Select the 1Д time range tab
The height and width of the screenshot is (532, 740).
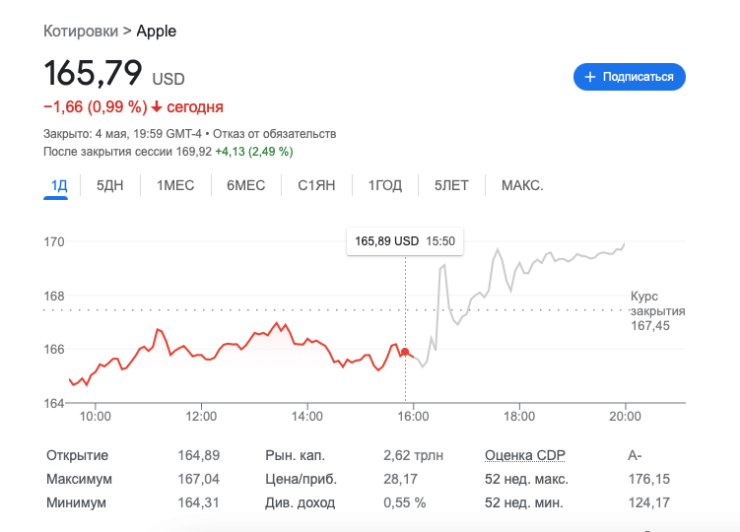click(x=59, y=185)
